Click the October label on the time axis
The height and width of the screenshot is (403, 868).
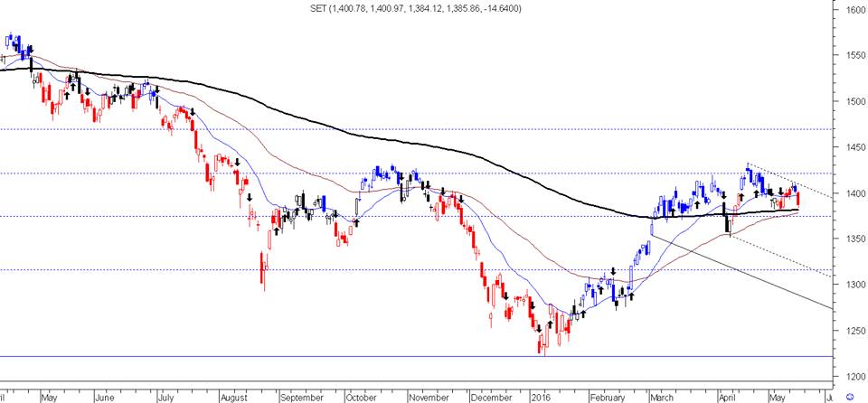click(x=362, y=398)
